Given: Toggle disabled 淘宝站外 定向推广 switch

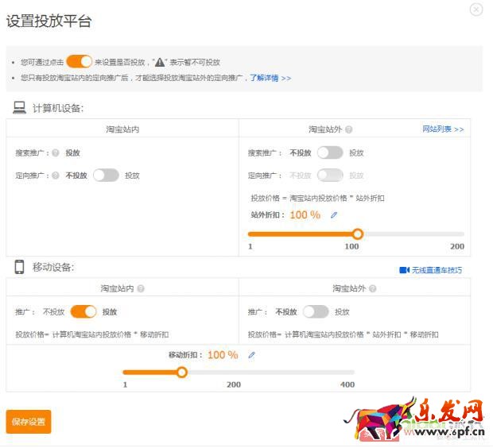Looking at the screenshot, I should (x=330, y=176).
